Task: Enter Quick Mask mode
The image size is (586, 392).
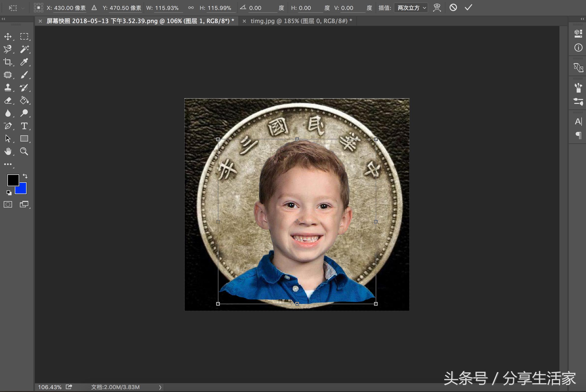Action: [8, 204]
